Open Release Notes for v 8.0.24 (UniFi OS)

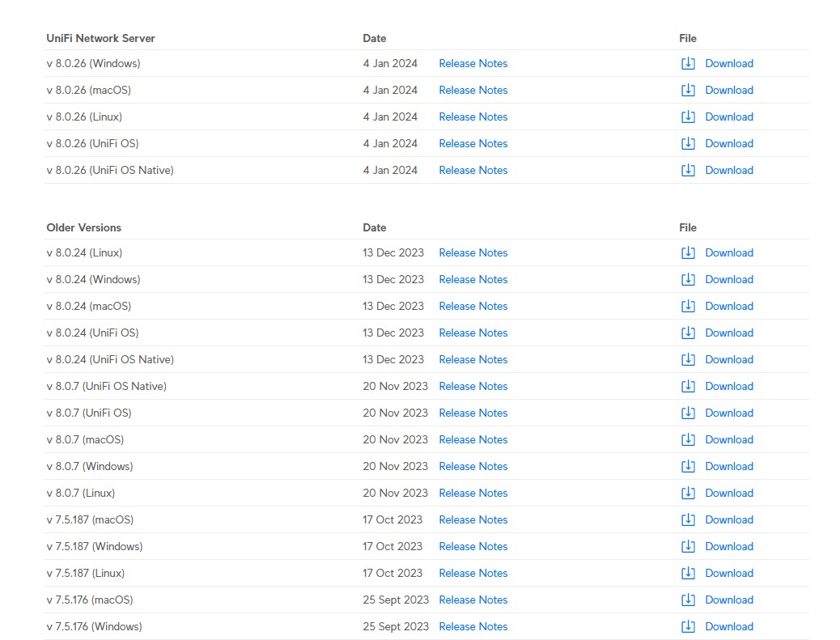click(x=473, y=333)
